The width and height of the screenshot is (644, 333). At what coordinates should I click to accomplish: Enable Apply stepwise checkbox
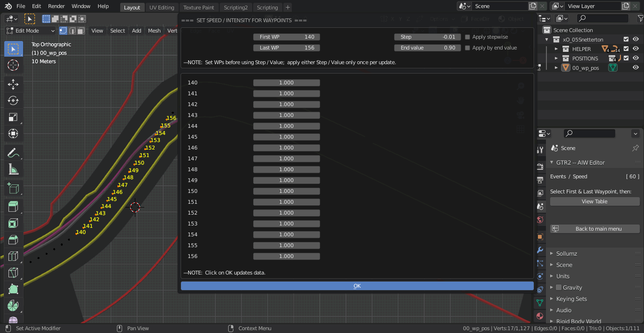[x=468, y=37]
